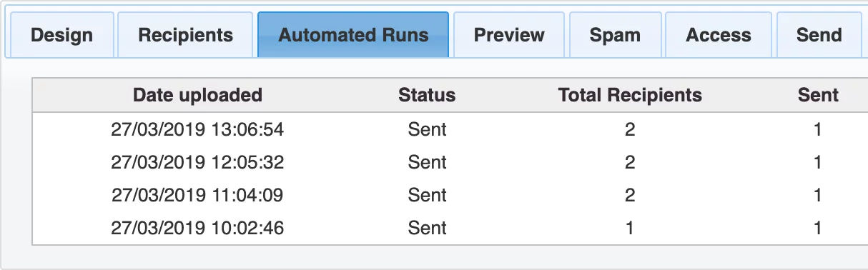868x270 pixels.
Task: Click Sent status in the 11:04:09 row
Action: 427,195
